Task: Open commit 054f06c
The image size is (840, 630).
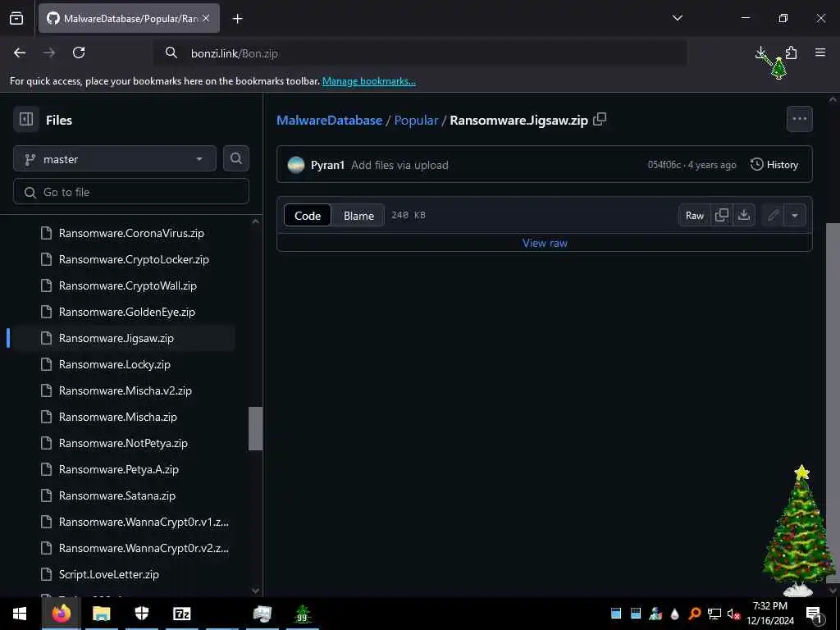Action: click(x=664, y=165)
